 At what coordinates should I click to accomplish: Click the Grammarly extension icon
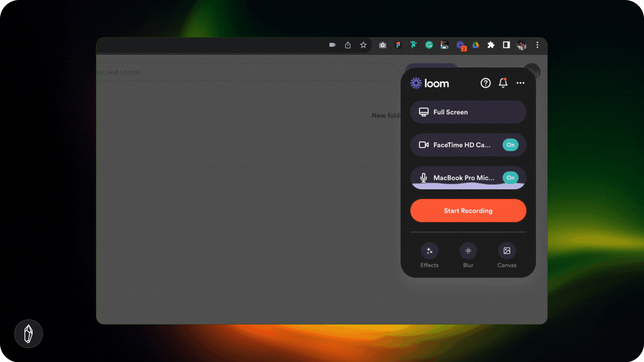click(x=429, y=45)
